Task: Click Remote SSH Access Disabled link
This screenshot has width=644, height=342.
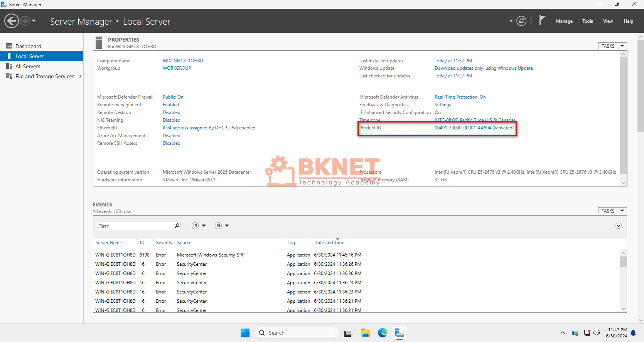Action: coord(172,143)
